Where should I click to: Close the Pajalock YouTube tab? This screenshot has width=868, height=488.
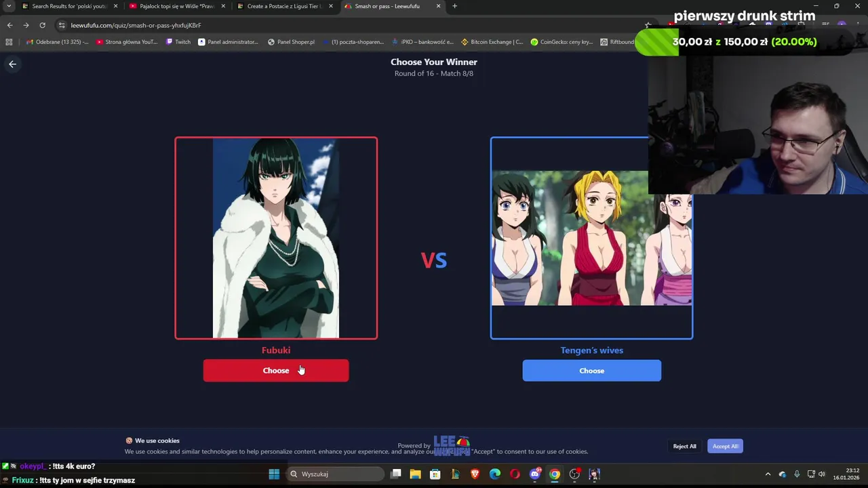223,6
